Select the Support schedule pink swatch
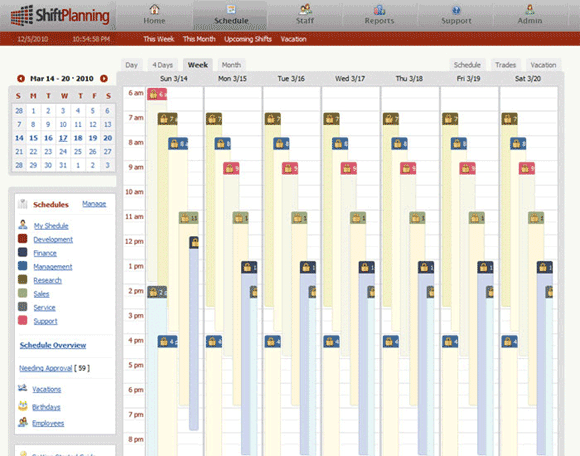This screenshot has height=456, width=580. coord(23,320)
